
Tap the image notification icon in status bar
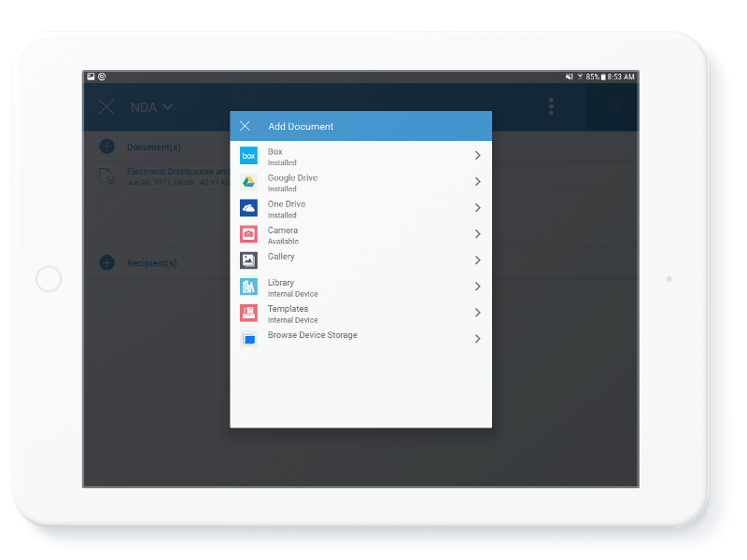click(91, 77)
